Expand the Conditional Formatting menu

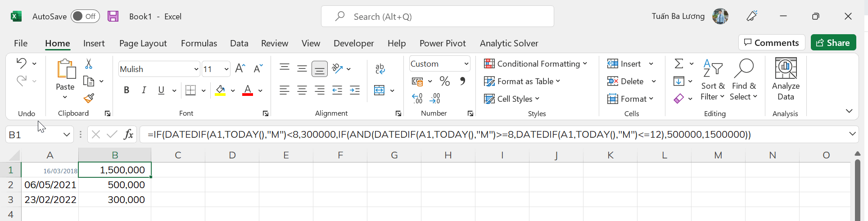535,63
